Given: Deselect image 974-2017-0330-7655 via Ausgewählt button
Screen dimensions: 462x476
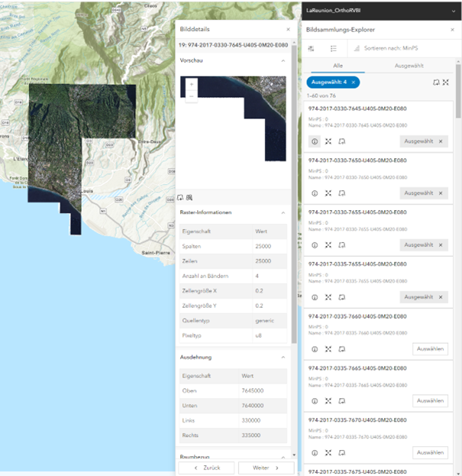Looking at the screenshot, I should click(424, 245).
